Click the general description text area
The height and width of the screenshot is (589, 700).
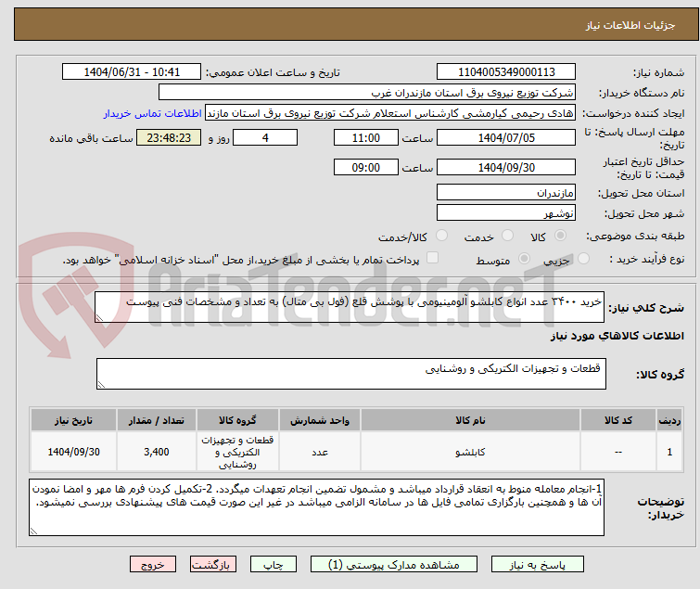350,307
